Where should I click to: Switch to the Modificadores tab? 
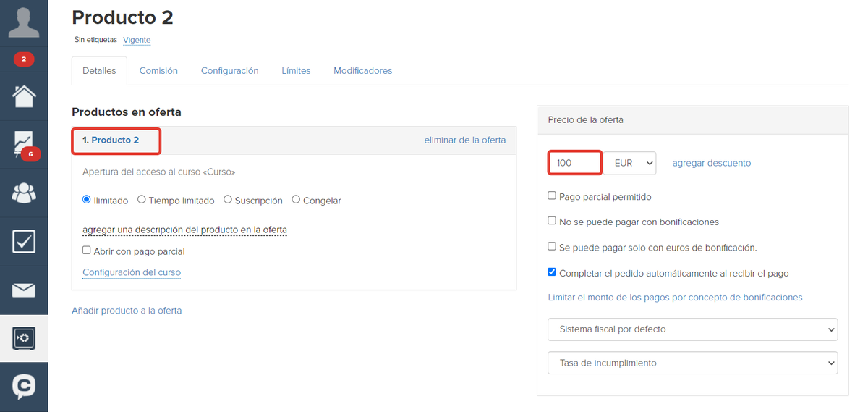(363, 71)
